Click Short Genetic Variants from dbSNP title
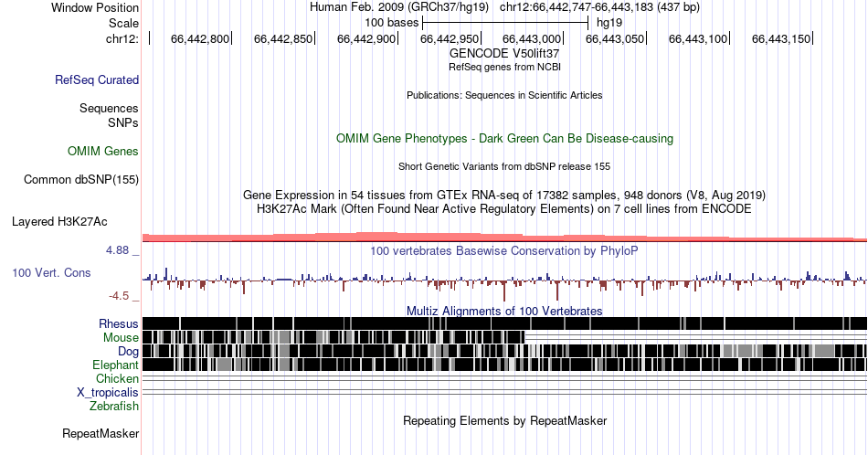This screenshot has height=455, width=868. pos(504,166)
